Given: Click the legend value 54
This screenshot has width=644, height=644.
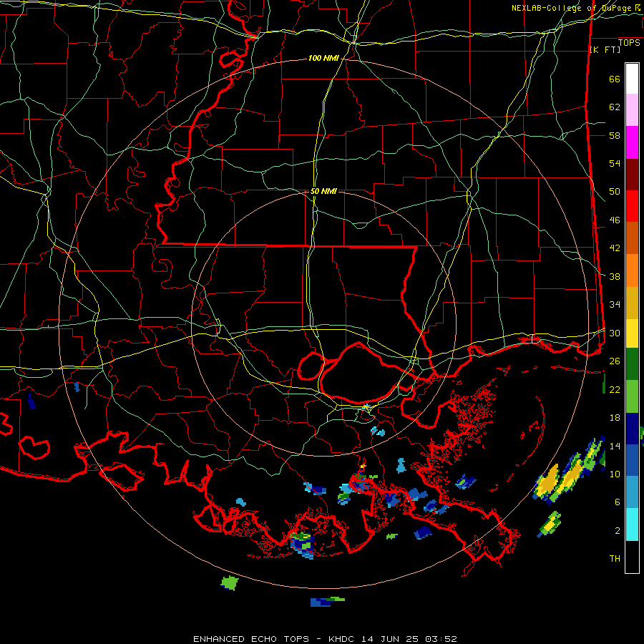Looking at the screenshot, I should tap(615, 163).
